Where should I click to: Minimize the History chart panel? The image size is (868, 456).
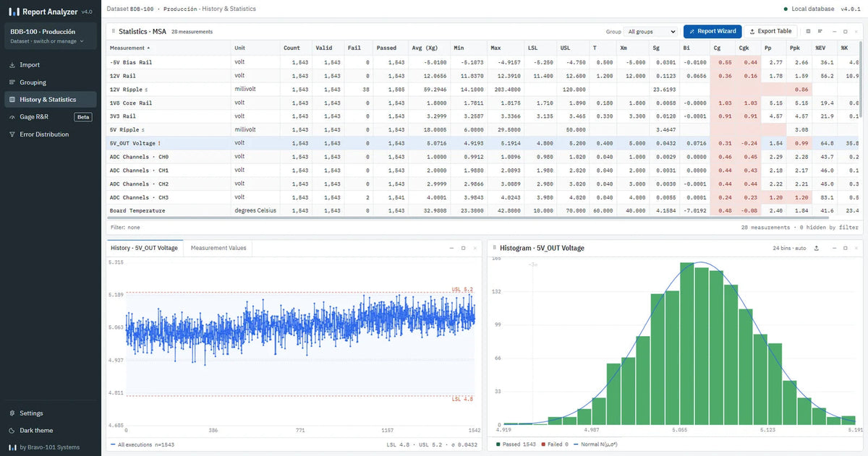451,248
